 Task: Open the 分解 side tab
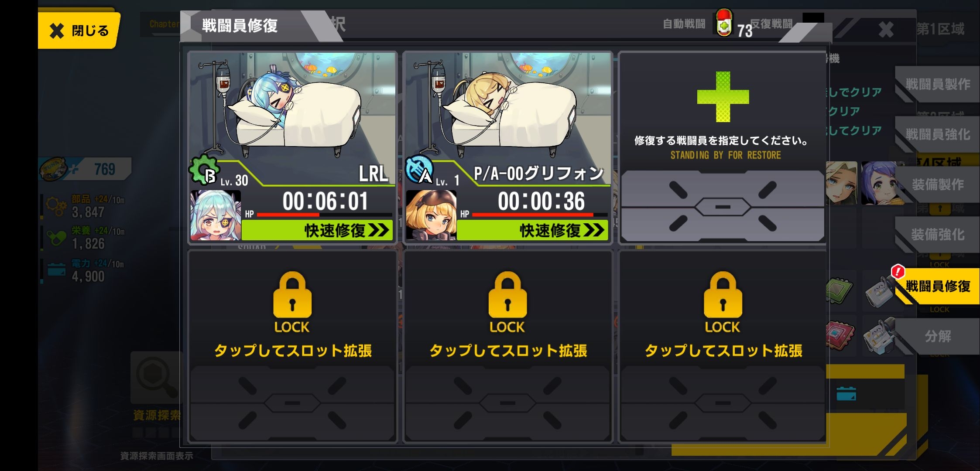pyautogui.click(x=937, y=336)
